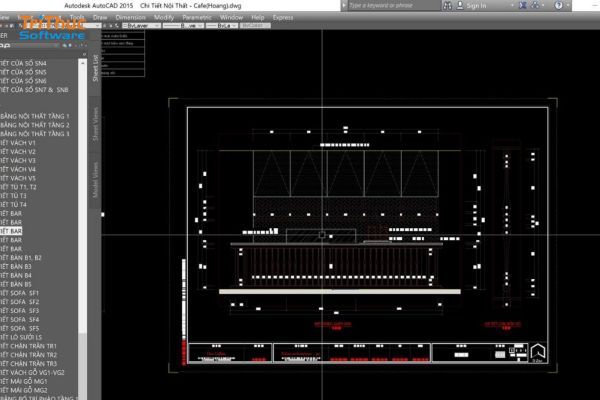Select sheet 'VÁCH V3'
Image resolution: width=600 pixels, height=400 pixels.
(x=18, y=160)
